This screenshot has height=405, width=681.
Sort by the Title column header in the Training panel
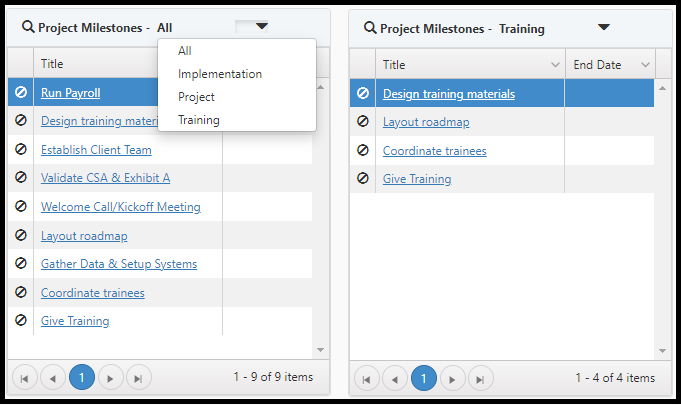(394, 65)
